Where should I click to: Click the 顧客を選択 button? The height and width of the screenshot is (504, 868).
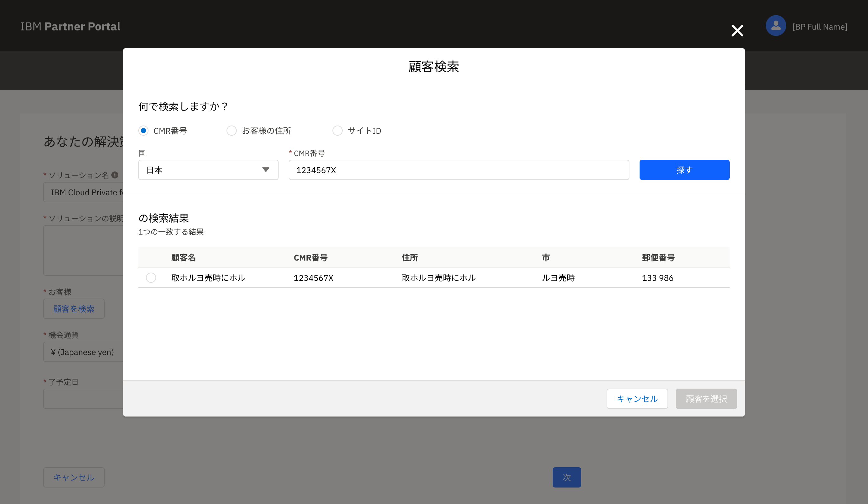pos(707,399)
